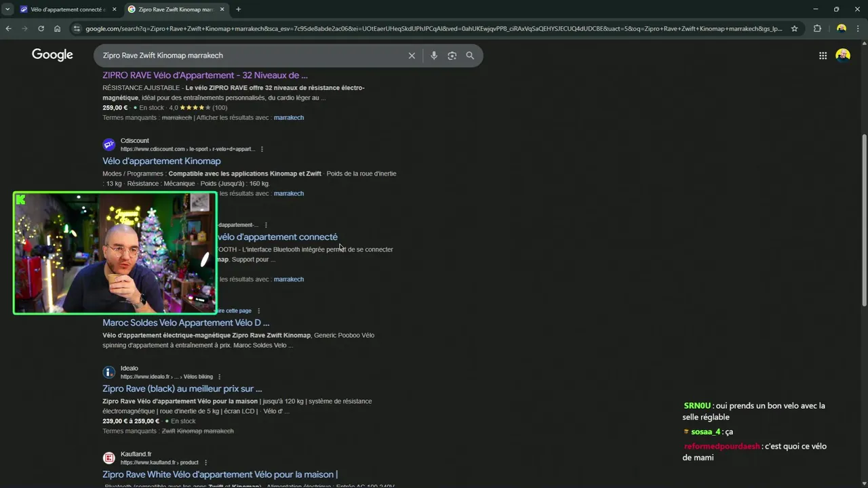Click the Idealo site name text
Viewport: 868px width, 488px height.
[x=130, y=369]
